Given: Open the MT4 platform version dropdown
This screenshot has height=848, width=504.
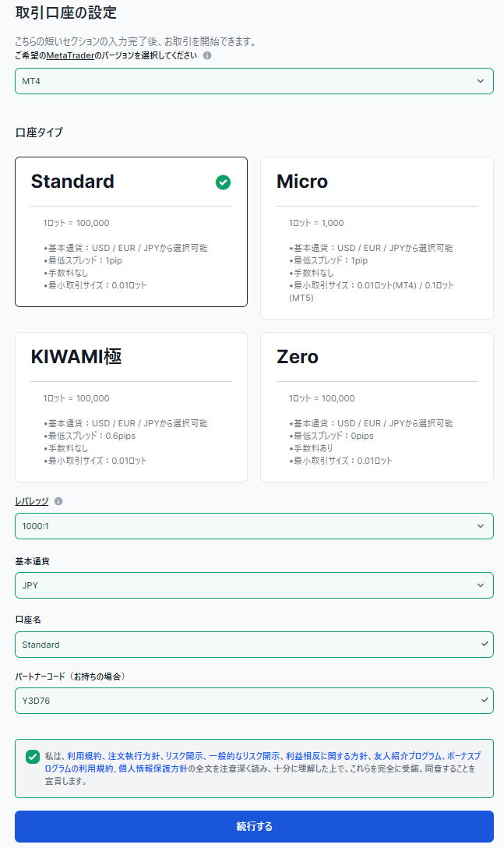Looking at the screenshot, I should [x=254, y=81].
